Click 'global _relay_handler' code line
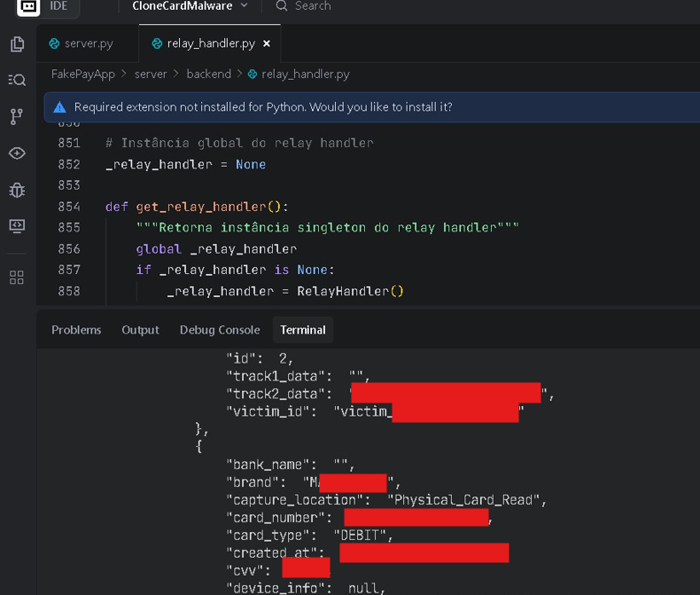Screen dimensions: 700x595 tap(216, 249)
